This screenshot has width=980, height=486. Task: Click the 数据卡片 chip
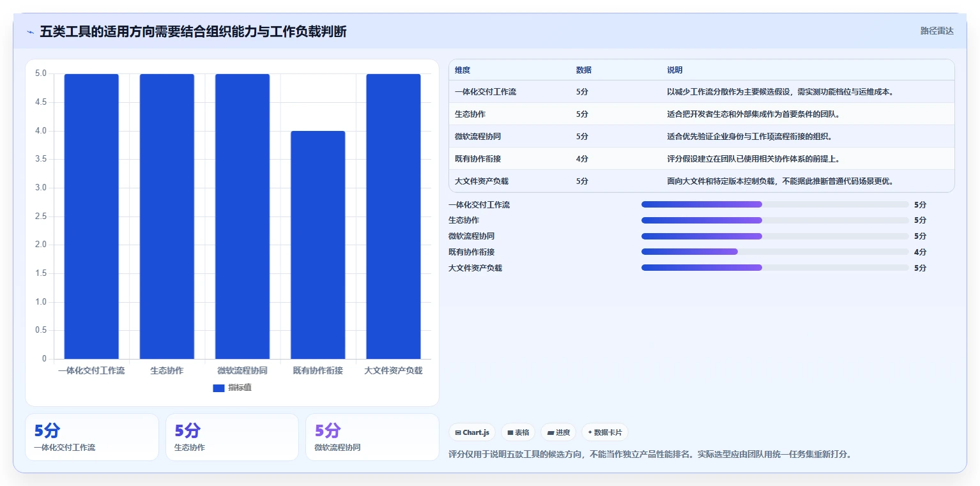click(x=605, y=432)
